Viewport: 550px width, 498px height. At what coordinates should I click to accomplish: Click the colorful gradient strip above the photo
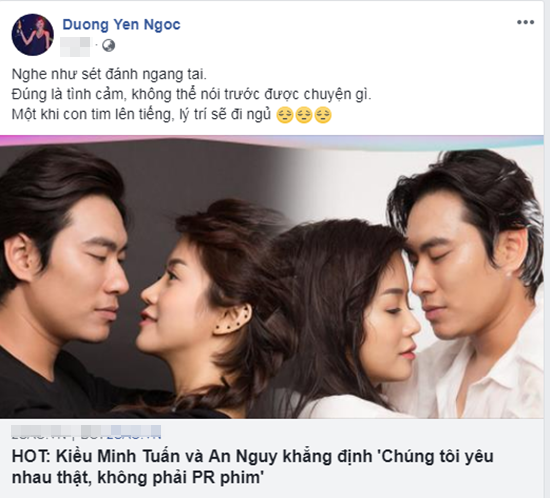(x=272, y=140)
